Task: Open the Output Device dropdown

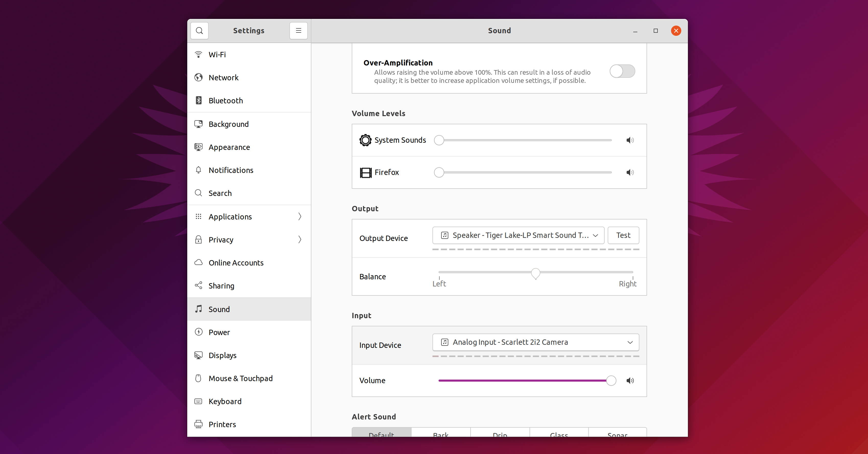Action: [518, 235]
